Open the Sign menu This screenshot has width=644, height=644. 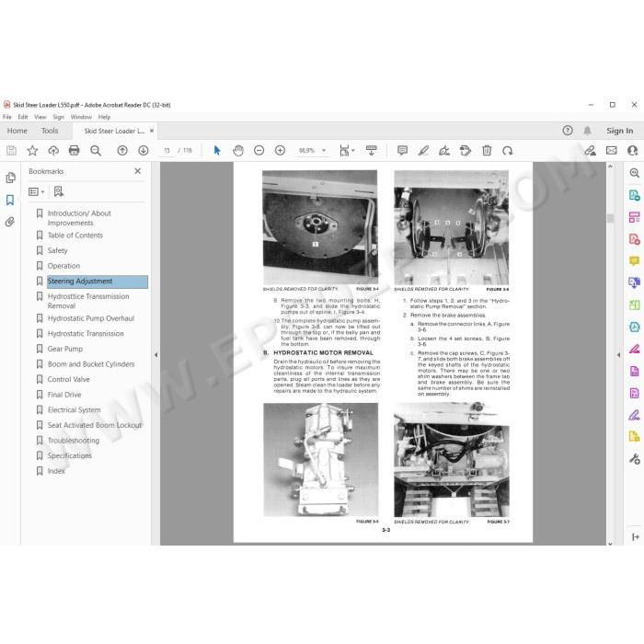pyautogui.click(x=58, y=117)
